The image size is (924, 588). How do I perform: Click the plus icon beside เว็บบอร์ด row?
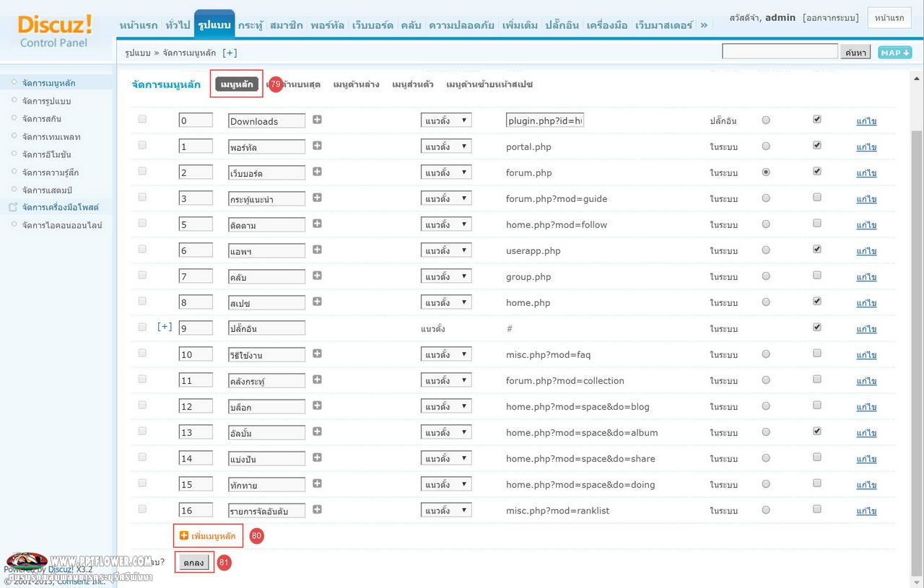point(317,172)
